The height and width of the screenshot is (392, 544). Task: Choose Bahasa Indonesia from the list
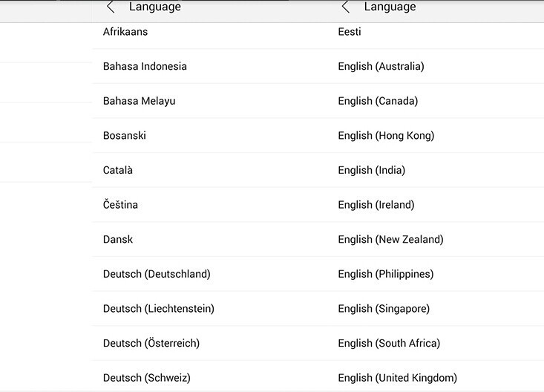(x=145, y=66)
